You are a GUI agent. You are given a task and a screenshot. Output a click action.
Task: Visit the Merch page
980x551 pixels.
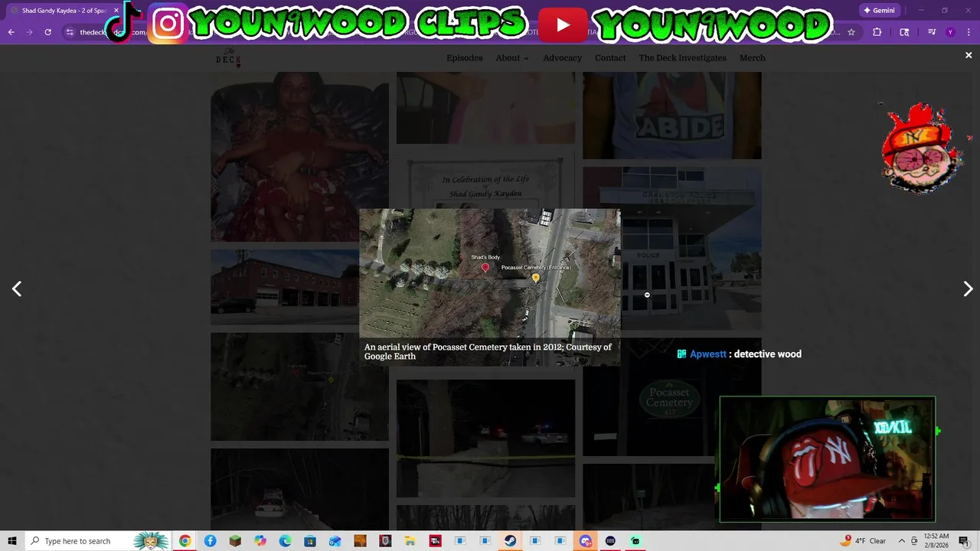[x=753, y=58]
